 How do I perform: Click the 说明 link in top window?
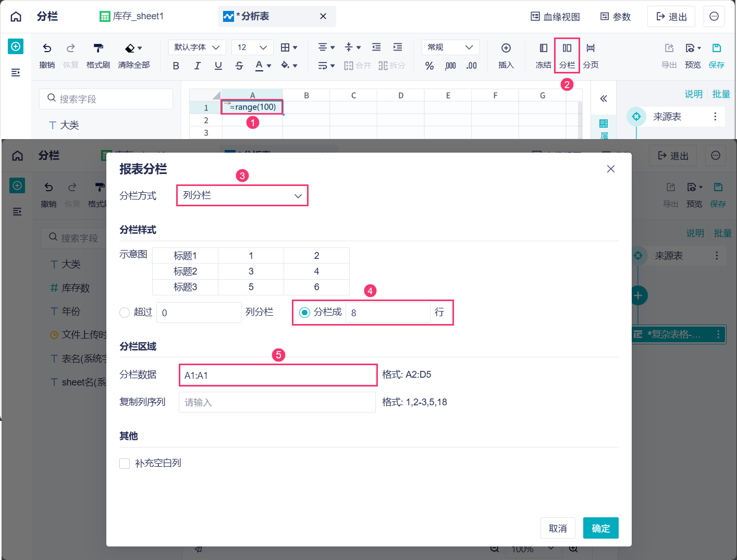tap(694, 94)
